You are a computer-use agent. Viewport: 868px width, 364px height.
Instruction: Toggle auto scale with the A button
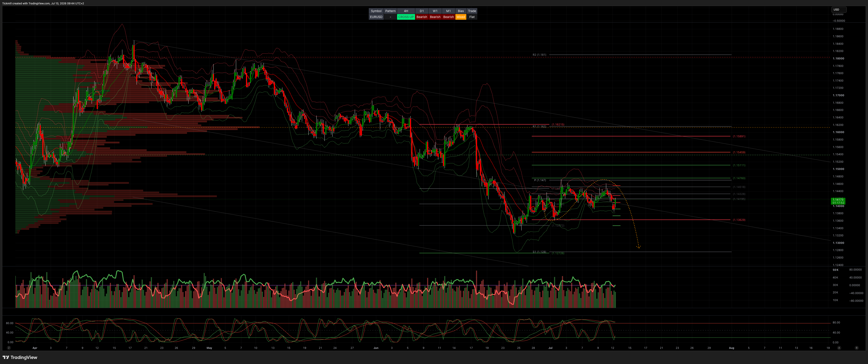click(839, 348)
